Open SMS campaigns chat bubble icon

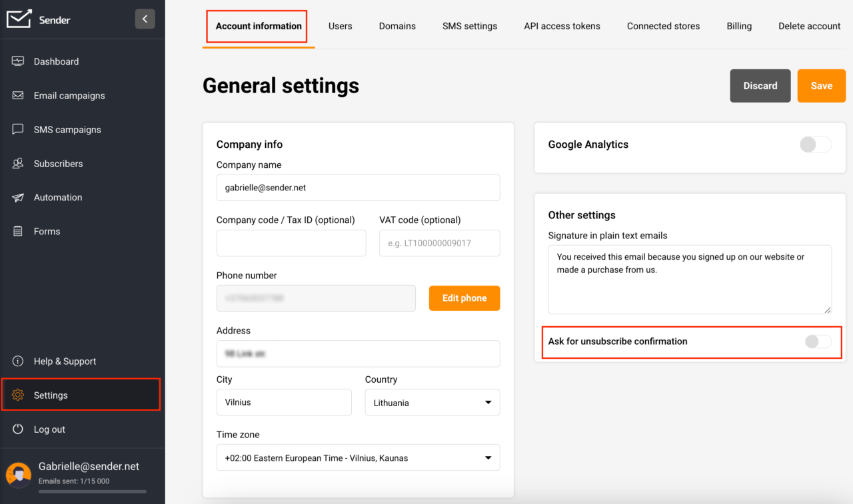coord(18,128)
